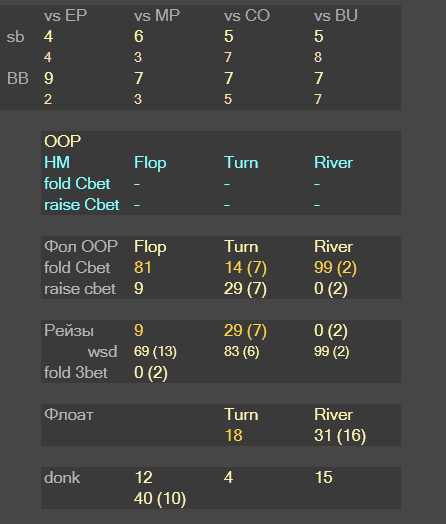Image resolution: width=446 pixels, height=524 pixels.
Task: Click the vs CO column header
Action: 247,16
